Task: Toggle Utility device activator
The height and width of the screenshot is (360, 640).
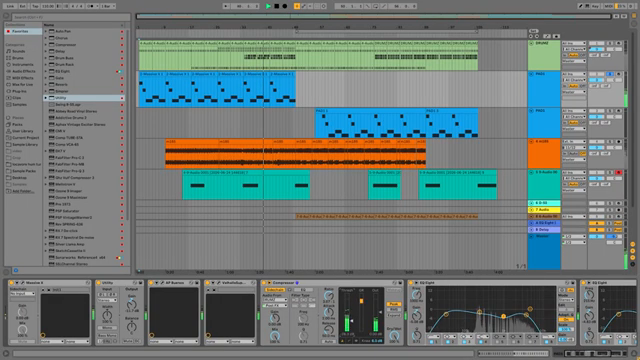Action: click(x=98, y=282)
